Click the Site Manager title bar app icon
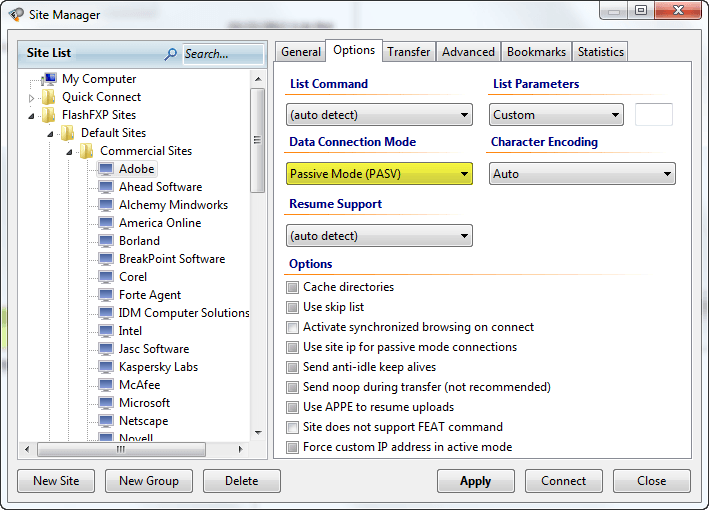Image resolution: width=709 pixels, height=510 pixels. tap(16, 14)
